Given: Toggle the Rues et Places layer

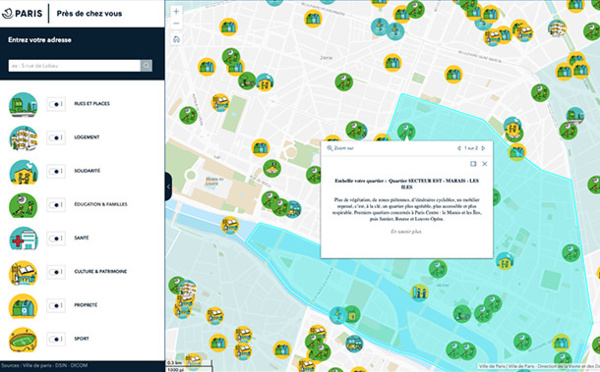Looking at the screenshot, I should click(x=56, y=104).
